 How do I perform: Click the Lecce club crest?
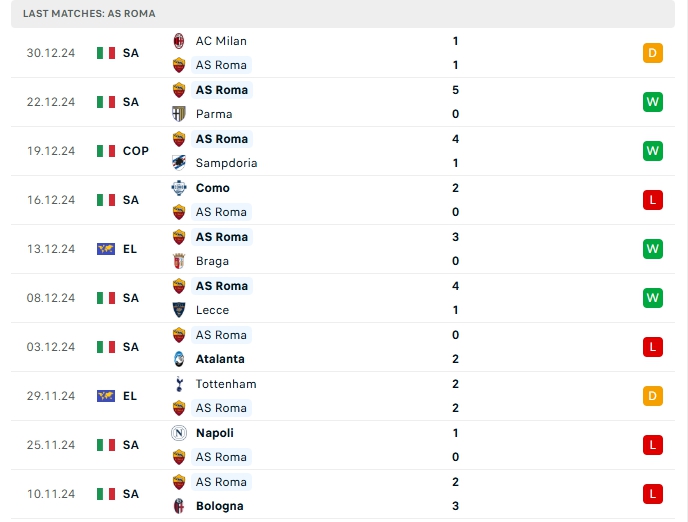tap(179, 310)
